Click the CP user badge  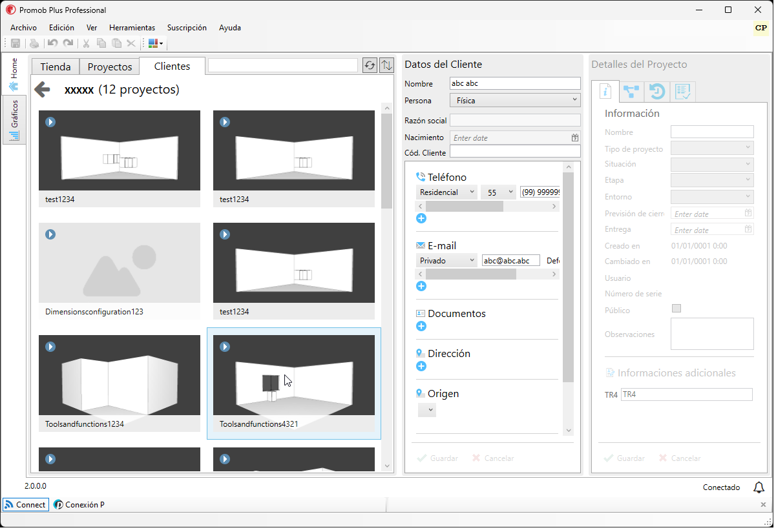[x=760, y=28]
